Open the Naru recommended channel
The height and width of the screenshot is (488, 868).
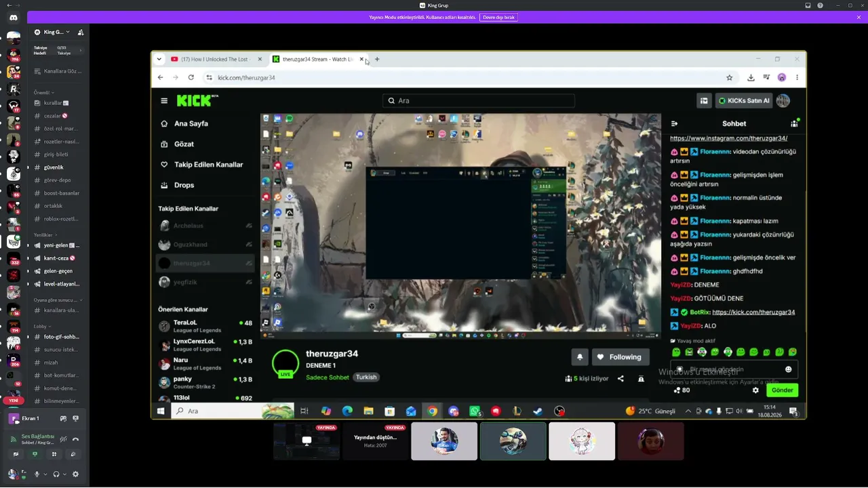click(x=205, y=364)
